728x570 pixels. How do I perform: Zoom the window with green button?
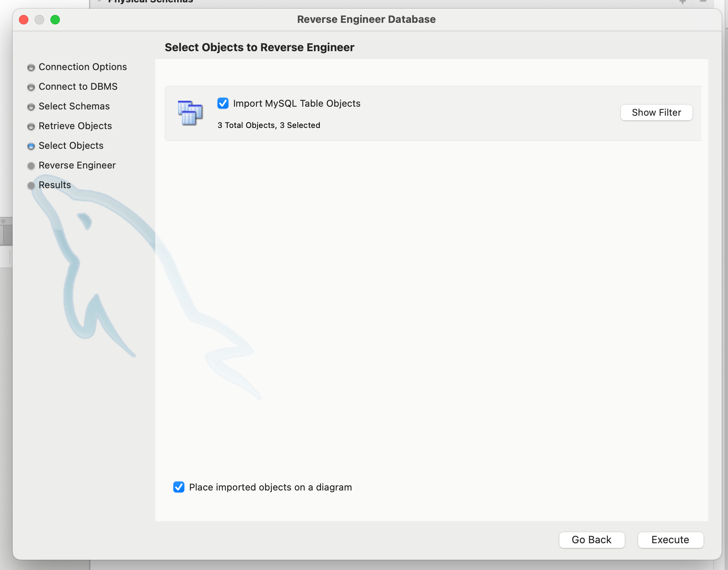55,20
